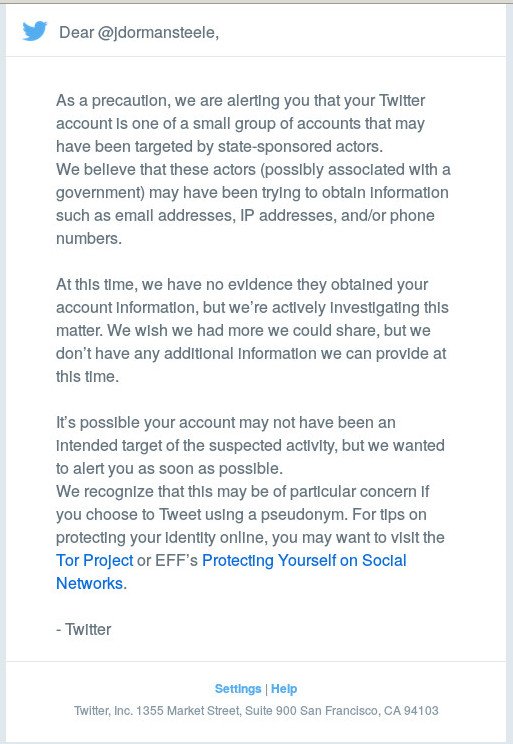Viewport: 513px width, 744px height.
Task: Click the wrapped 'Networks.' link text
Action: [91, 583]
